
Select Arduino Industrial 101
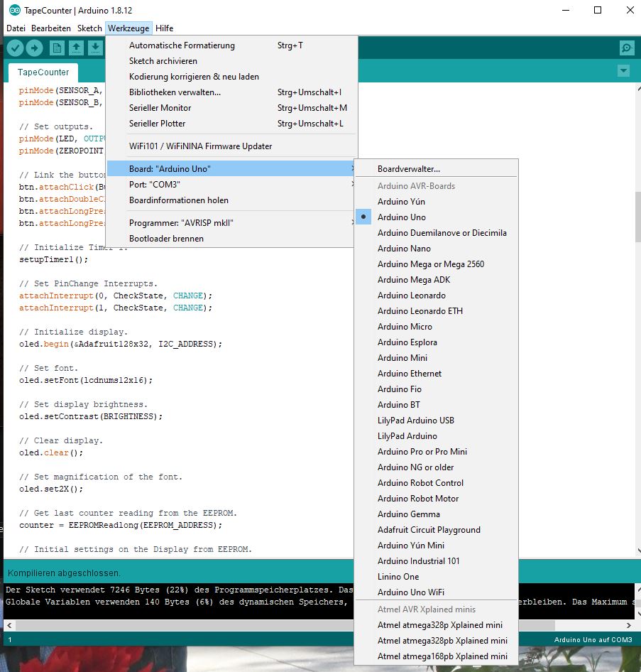coord(437,561)
